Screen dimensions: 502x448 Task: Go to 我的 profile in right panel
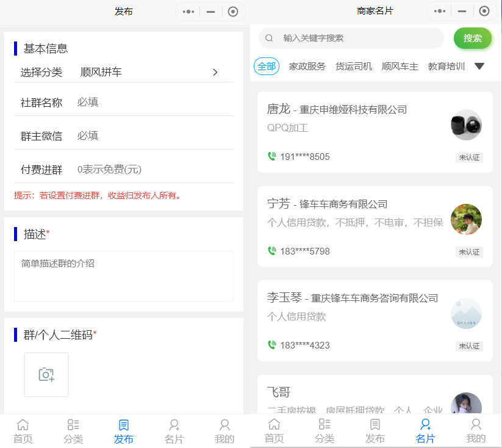point(475,431)
